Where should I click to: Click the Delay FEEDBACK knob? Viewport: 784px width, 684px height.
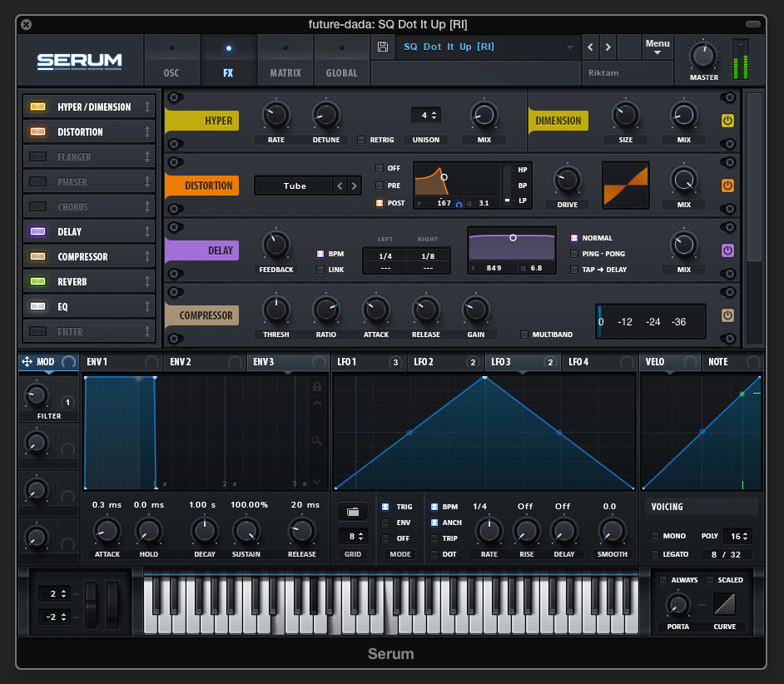[x=276, y=245]
